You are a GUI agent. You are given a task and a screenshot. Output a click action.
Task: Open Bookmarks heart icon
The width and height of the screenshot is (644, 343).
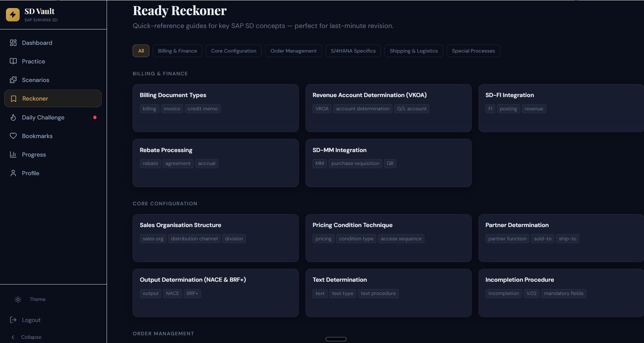[13, 136]
